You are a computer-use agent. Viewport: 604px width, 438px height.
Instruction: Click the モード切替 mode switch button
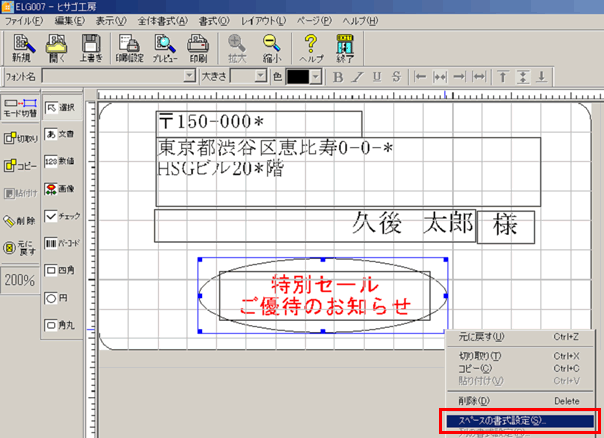point(20,107)
